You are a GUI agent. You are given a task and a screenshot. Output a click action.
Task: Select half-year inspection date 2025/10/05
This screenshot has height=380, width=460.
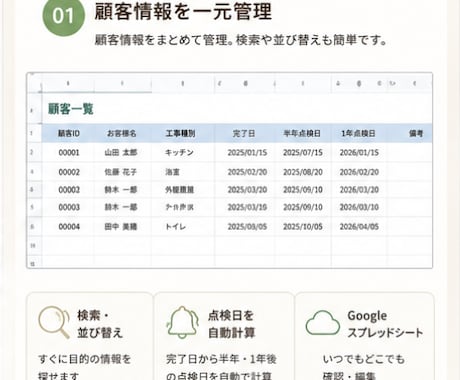[303, 227]
